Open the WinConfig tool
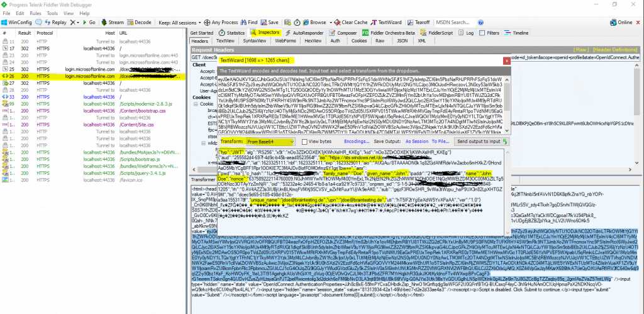644x314 pixels. pos(18,22)
